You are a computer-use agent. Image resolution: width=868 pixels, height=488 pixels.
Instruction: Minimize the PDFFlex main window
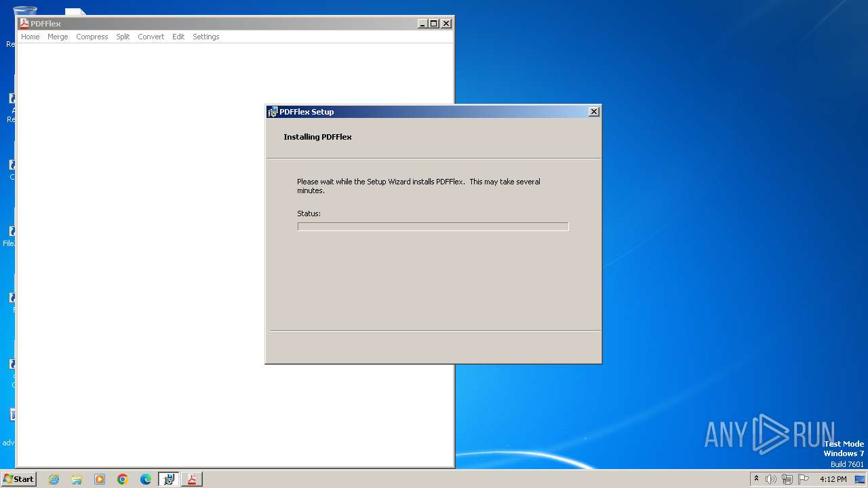point(422,23)
